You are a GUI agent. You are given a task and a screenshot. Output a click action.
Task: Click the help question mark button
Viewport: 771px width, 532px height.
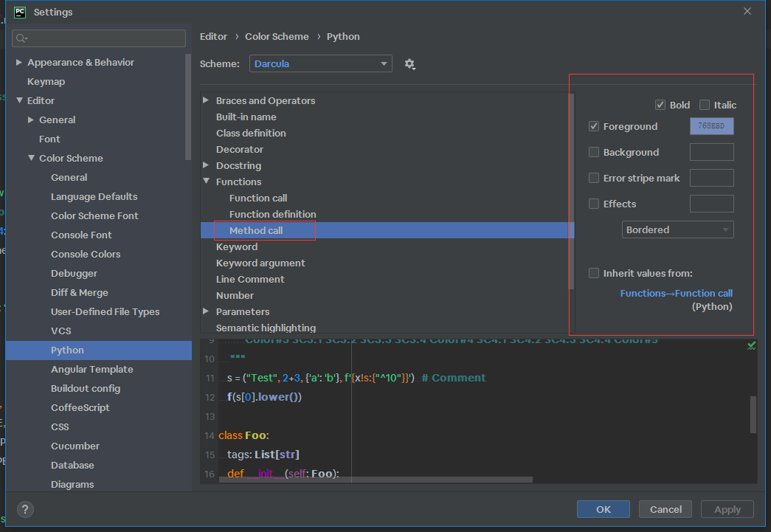point(25,509)
